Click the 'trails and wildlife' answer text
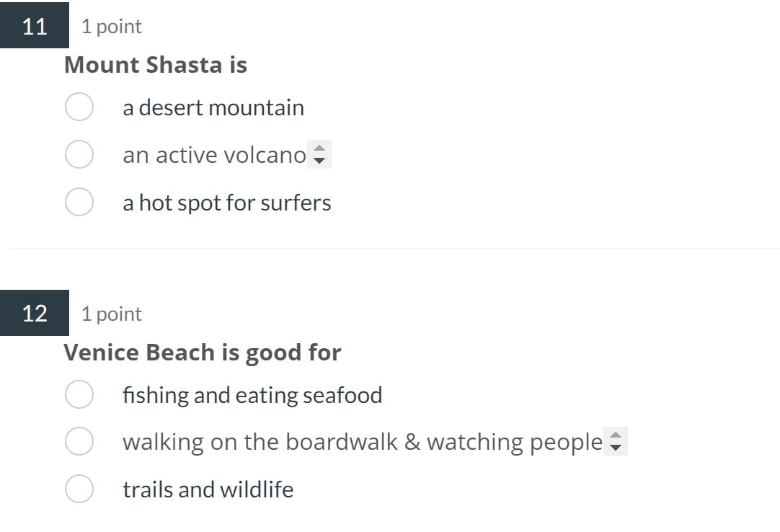780x532 pixels. [x=208, y=489]
